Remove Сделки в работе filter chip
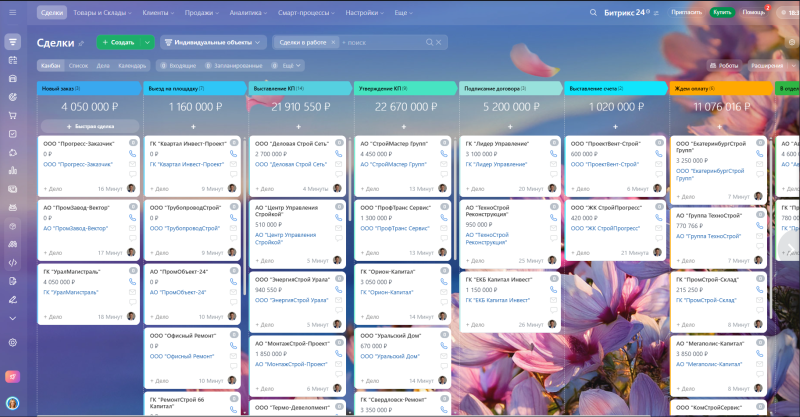Image resolution: width=800 pixels, height=417 pixels. (x=333, y=42)
